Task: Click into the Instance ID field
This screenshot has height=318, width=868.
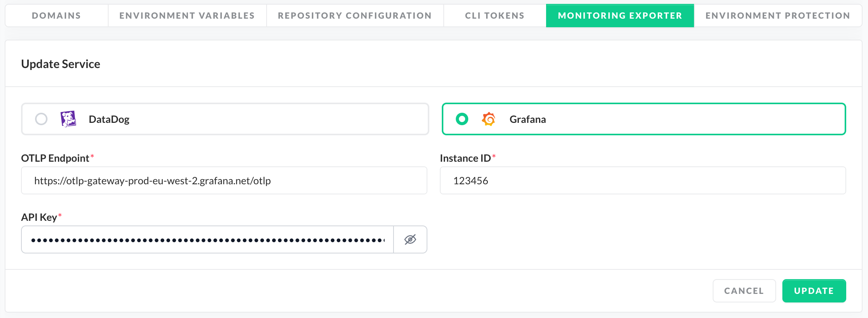Action: (643, 181)
